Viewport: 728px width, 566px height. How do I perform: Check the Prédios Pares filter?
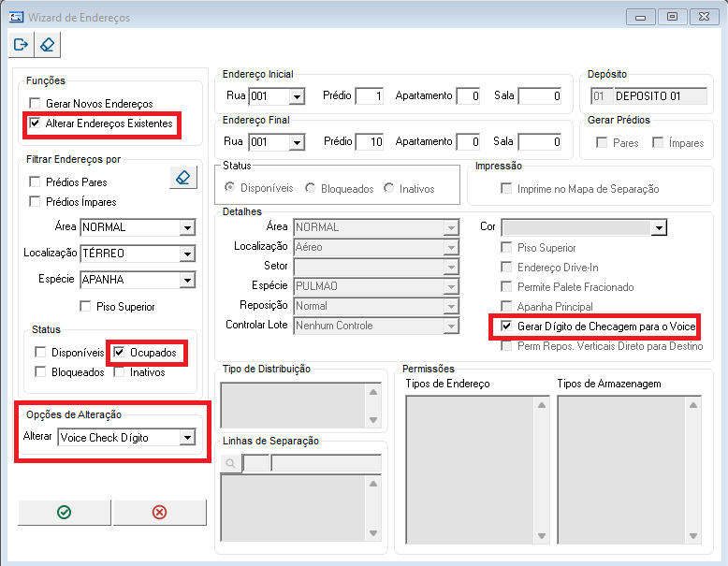[36, 182]
